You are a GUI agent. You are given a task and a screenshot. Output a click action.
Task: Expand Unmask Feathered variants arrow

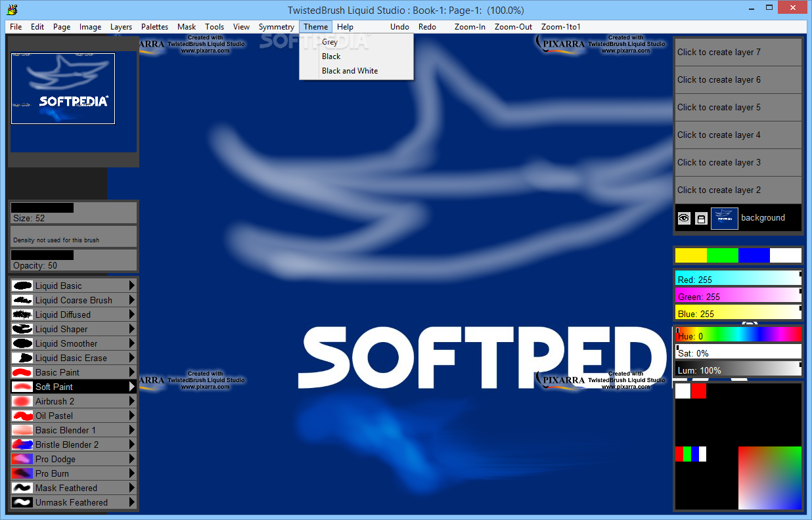(132, 502)
